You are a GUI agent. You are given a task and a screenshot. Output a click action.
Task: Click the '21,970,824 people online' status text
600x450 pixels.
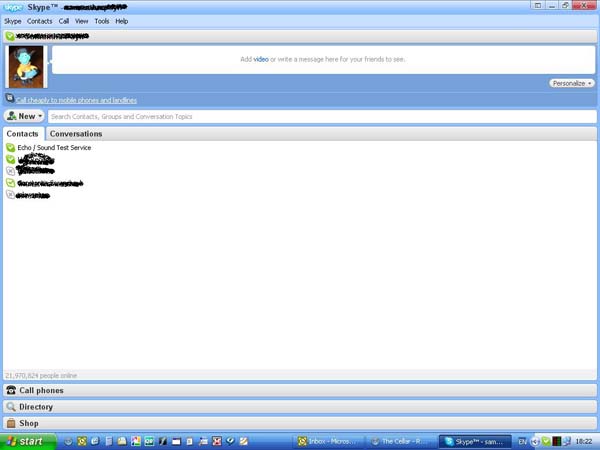click(41, 376)
